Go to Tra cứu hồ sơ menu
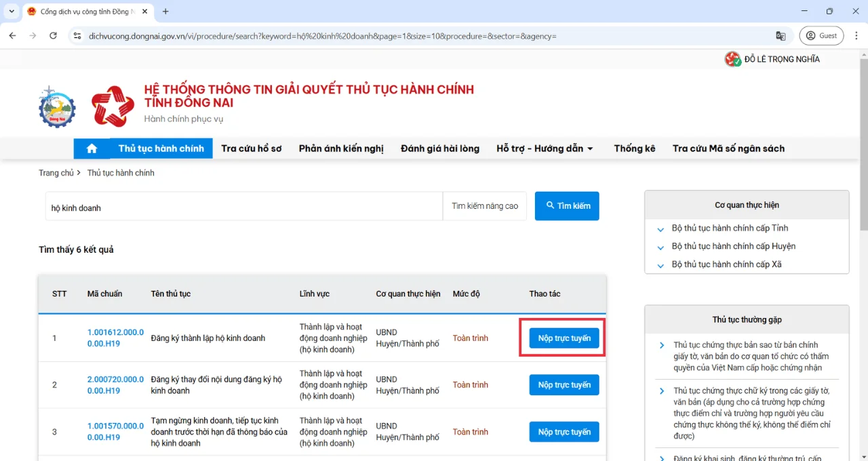 point(251,148)
